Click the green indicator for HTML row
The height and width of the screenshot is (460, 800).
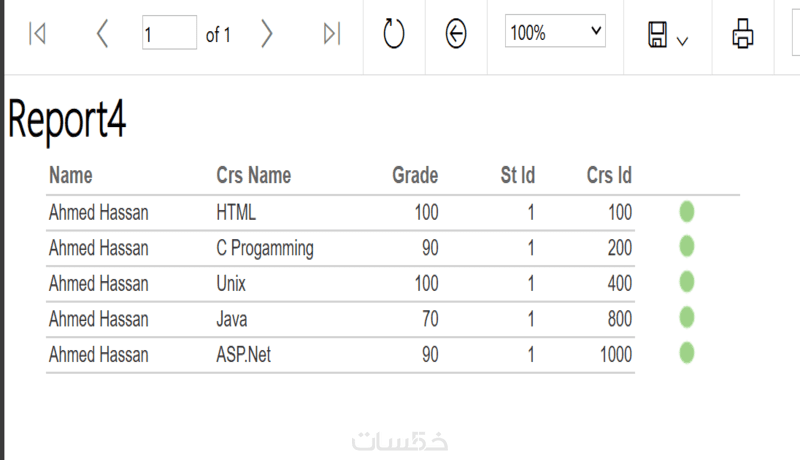click(687, 211)
